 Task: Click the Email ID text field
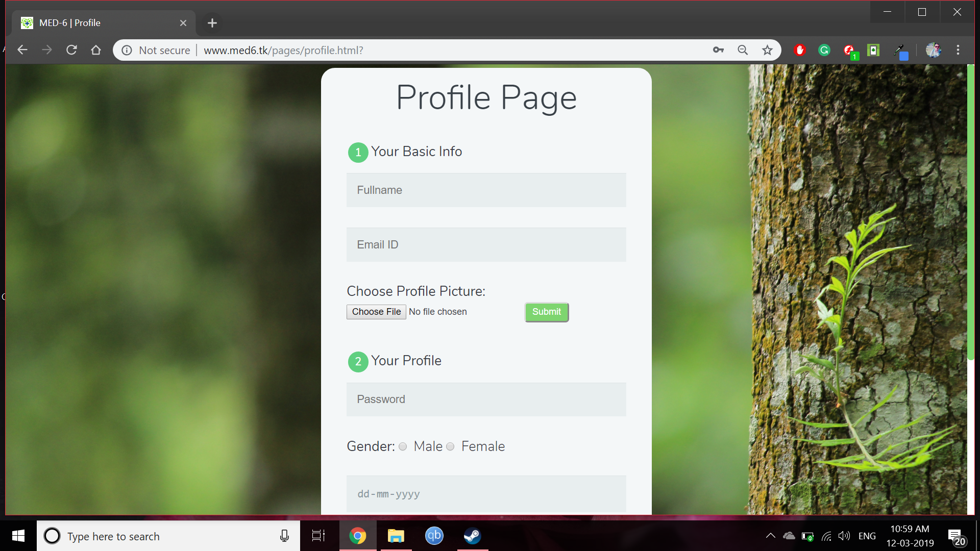click(x=486, y=244)
